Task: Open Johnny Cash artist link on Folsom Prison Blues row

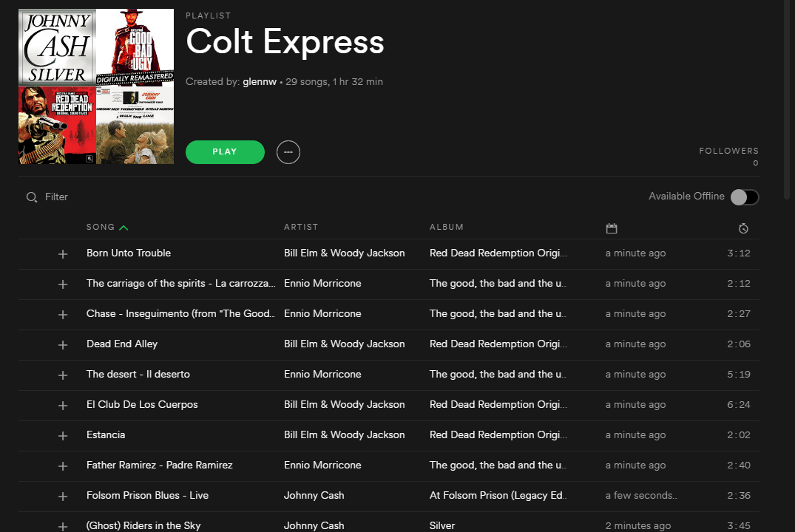Action: [314, 496]
